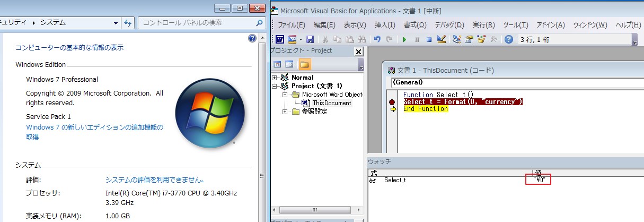Expand the 参照設定 folder
The height and width of the screenshot is (222, 644).
(x=285, y=112)
